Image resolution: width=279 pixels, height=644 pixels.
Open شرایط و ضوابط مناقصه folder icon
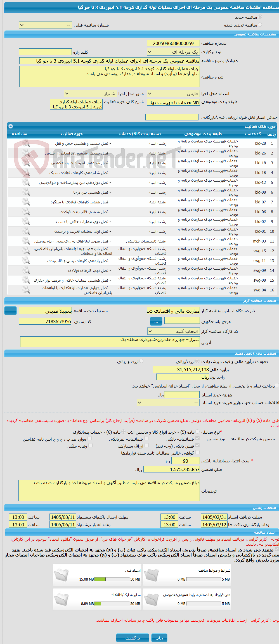[x=151, y=575]
